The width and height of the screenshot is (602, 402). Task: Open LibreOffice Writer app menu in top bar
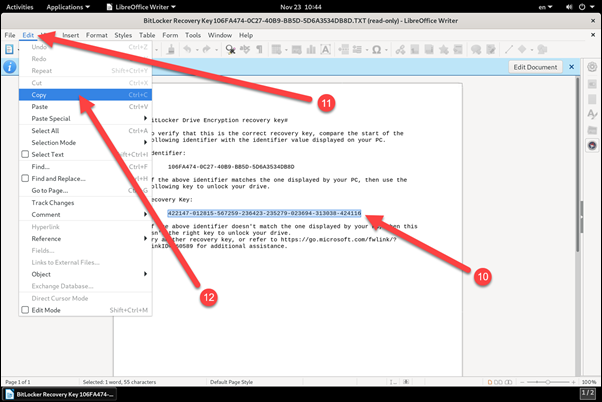pyautogui.click(x=141, y=7)
